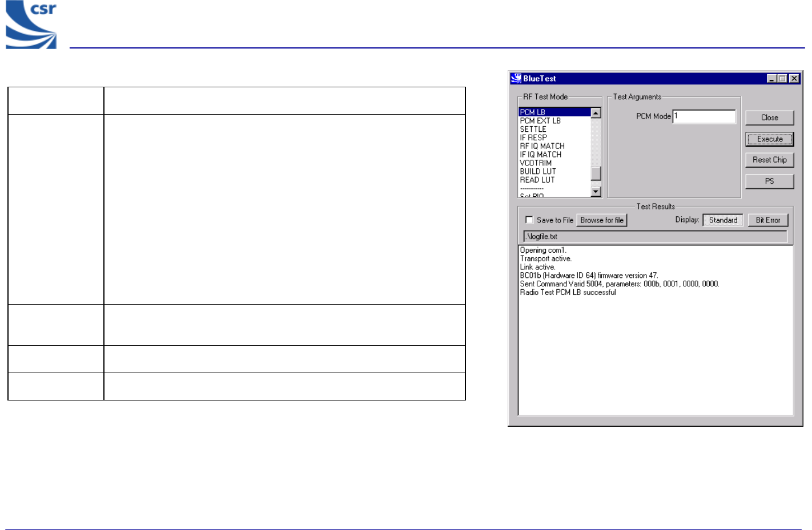Close BlueTest window with X

pyautogui.click(x=794, y=79)
